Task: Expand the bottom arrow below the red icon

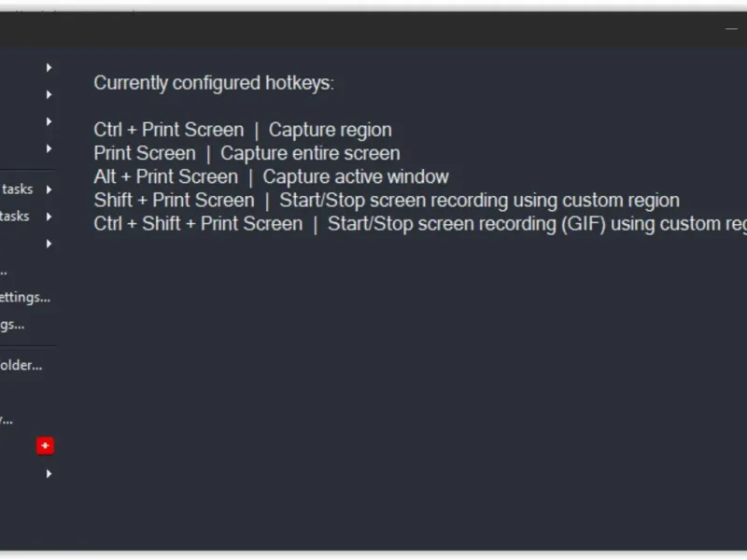Action: tap(49, 473)
